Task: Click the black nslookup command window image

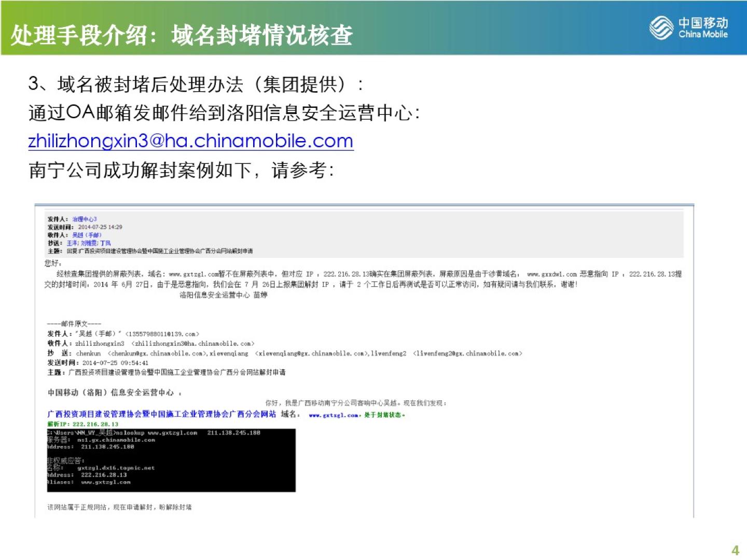Action: [171, 460]
